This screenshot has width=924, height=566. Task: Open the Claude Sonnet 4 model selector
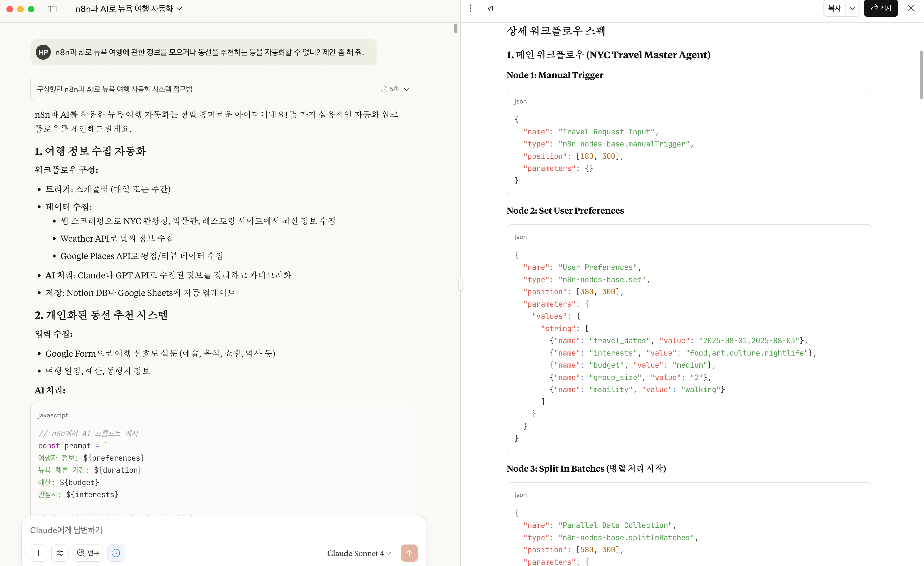(359, 553)
